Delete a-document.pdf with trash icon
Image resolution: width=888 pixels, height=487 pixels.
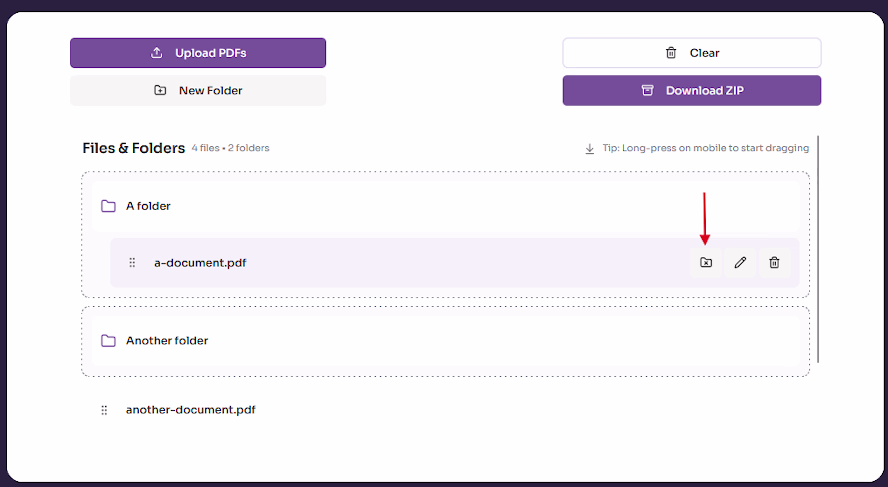(x=774, y=263)
